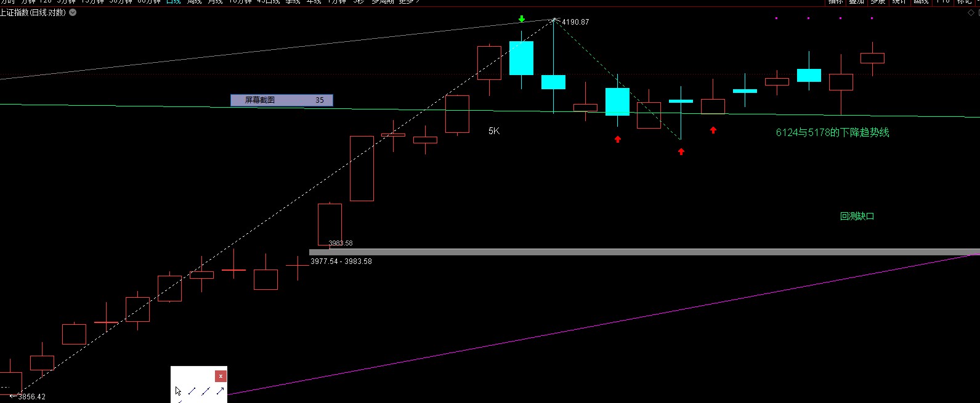Click the 标记 mark button
Image resolution: width=980 pixels, height=403 pixels.
point(964,2)
